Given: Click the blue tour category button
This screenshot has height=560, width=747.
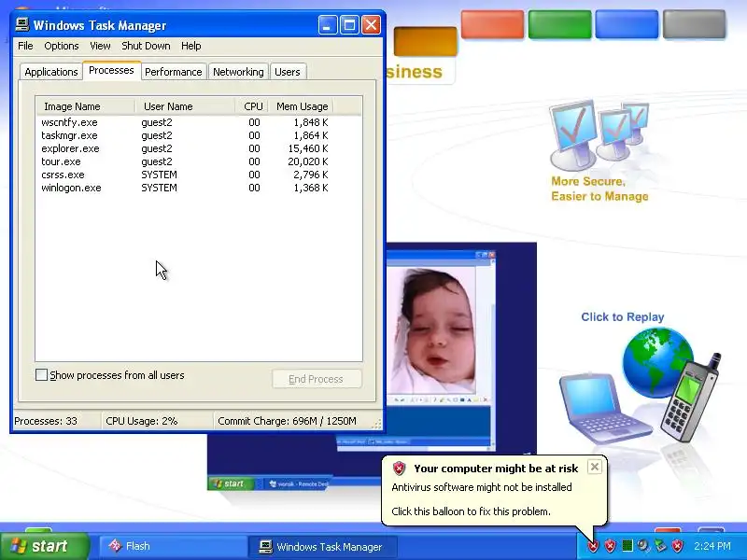Looking at the screenshot, I should [627, 24].
